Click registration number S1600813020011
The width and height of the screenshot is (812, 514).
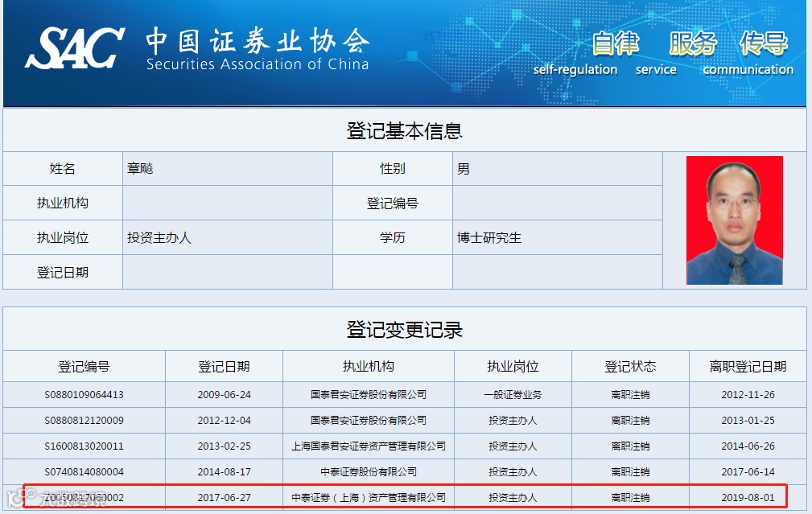pyautogui.click(x=84, y=446)
